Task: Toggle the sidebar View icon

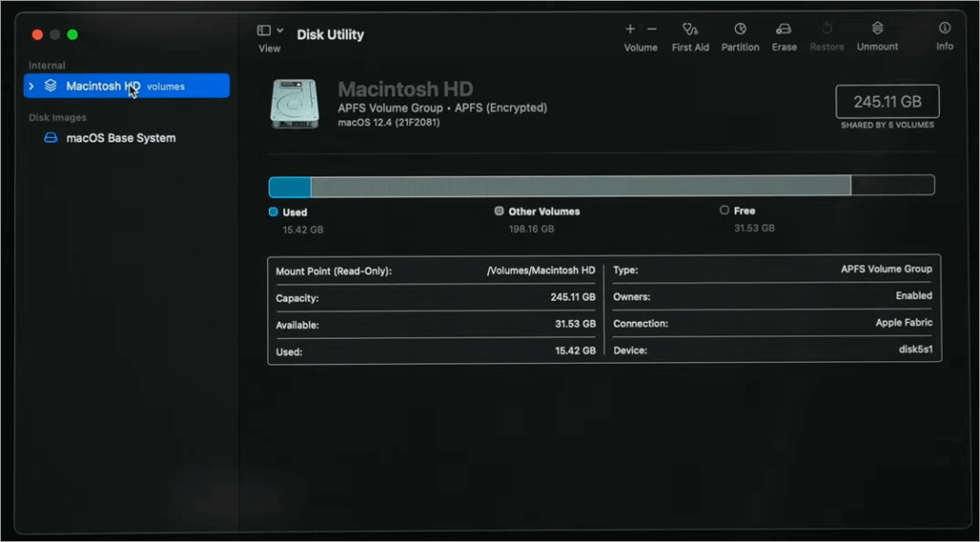Action: click(264, 31)
